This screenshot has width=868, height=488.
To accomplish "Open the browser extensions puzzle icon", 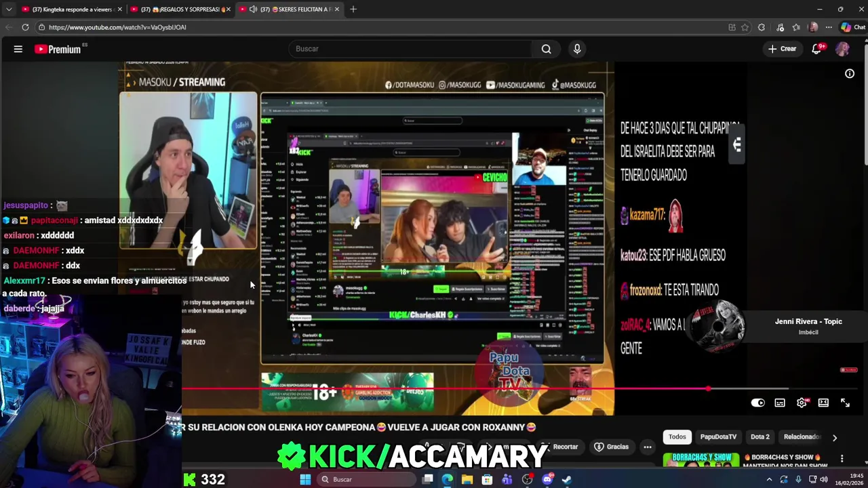I will 762,27.
